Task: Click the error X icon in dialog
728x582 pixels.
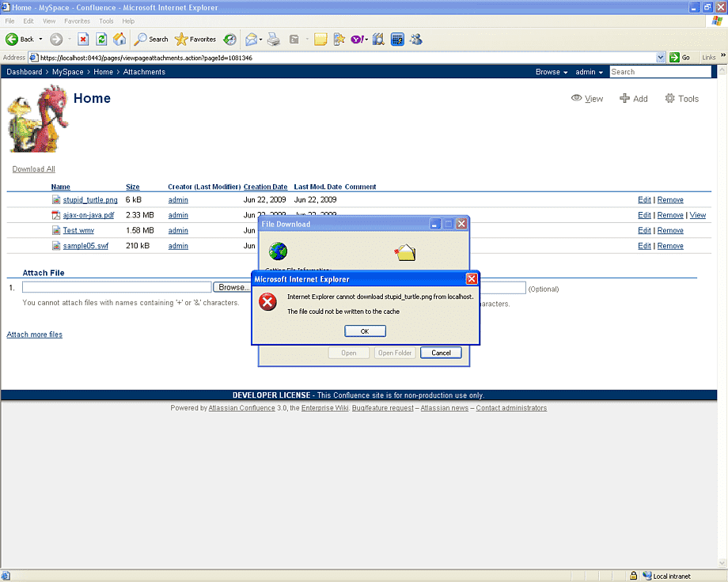Action: point(268,302)
